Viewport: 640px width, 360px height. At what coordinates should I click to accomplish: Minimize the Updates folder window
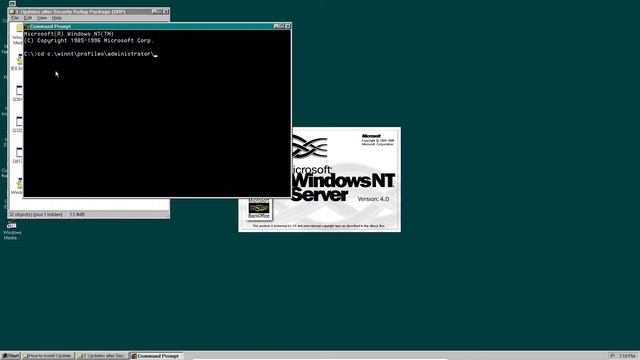154,11
